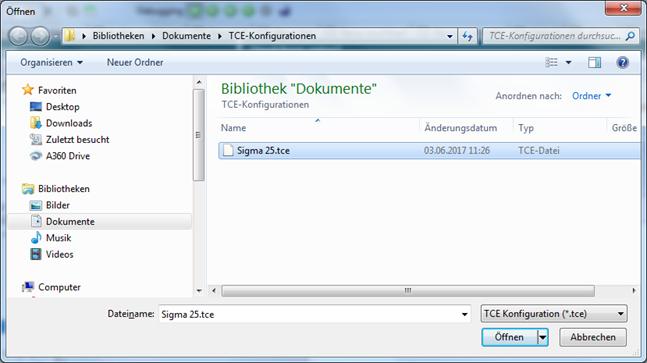Click the Bilder library icon
This screenshot has width=647, height=363.
pos(36,205)
